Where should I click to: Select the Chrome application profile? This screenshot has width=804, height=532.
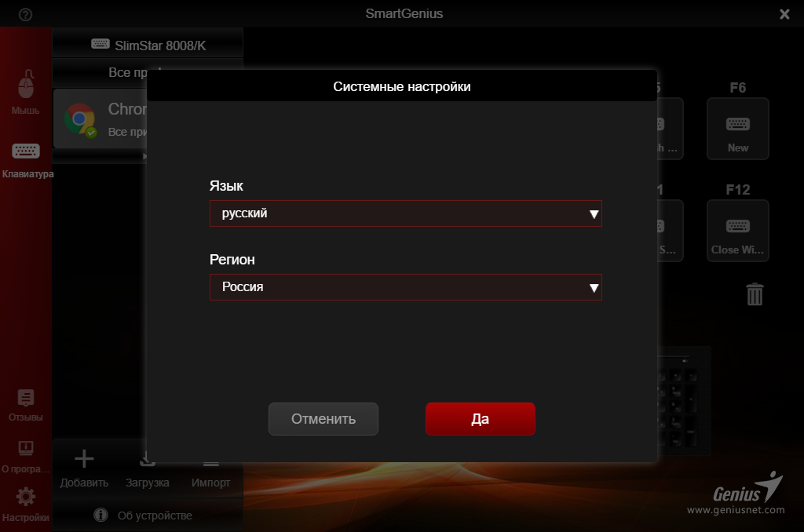[x=100, y=118]
